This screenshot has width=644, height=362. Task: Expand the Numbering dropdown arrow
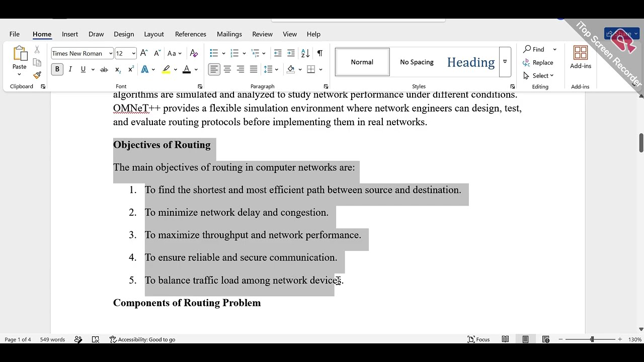tap(244, 53)
